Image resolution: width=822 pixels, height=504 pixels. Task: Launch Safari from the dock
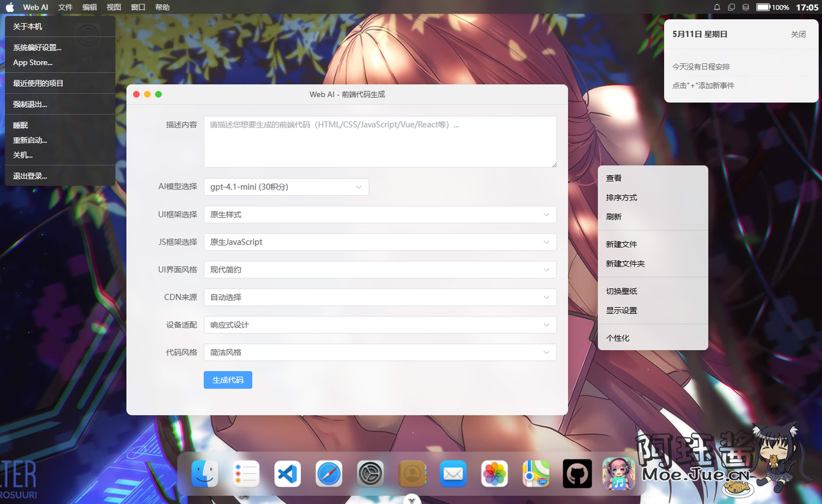(328, 474)
